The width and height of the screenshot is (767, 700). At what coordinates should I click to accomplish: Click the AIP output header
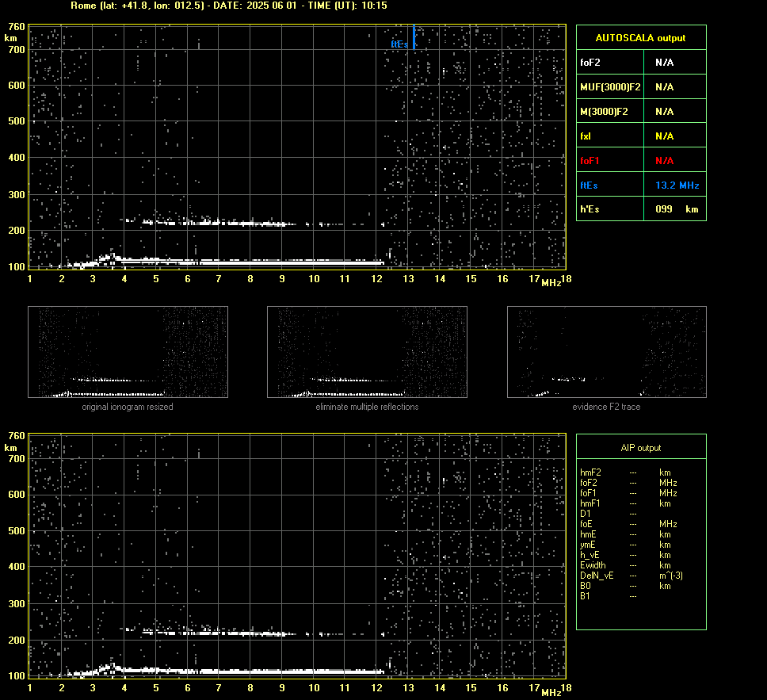click(641, 447)
